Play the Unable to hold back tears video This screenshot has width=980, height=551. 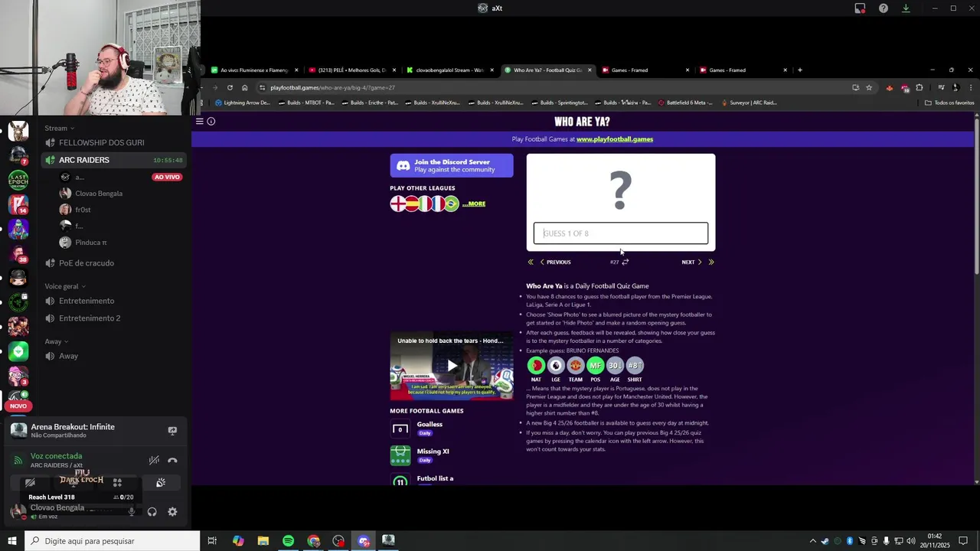(x=452, y=366)
